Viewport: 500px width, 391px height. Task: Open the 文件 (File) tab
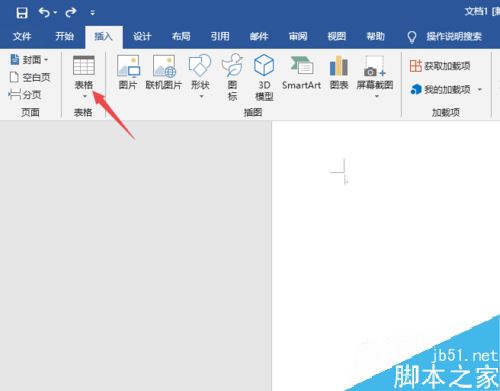pos(22,36)
